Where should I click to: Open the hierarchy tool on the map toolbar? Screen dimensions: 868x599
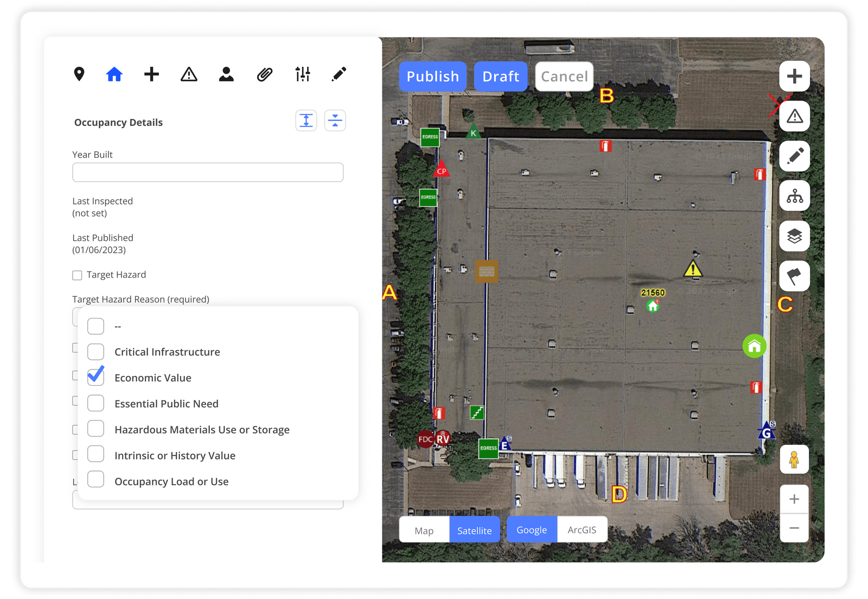click(794, 196)
